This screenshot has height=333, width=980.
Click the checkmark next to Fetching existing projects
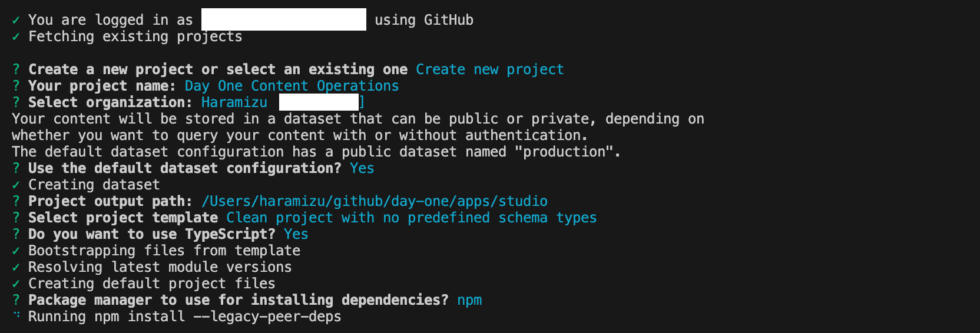[16, 37]
